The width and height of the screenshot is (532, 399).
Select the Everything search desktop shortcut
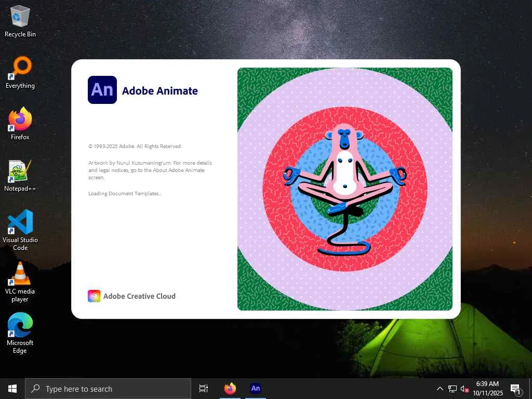click(x=20, y=73)
